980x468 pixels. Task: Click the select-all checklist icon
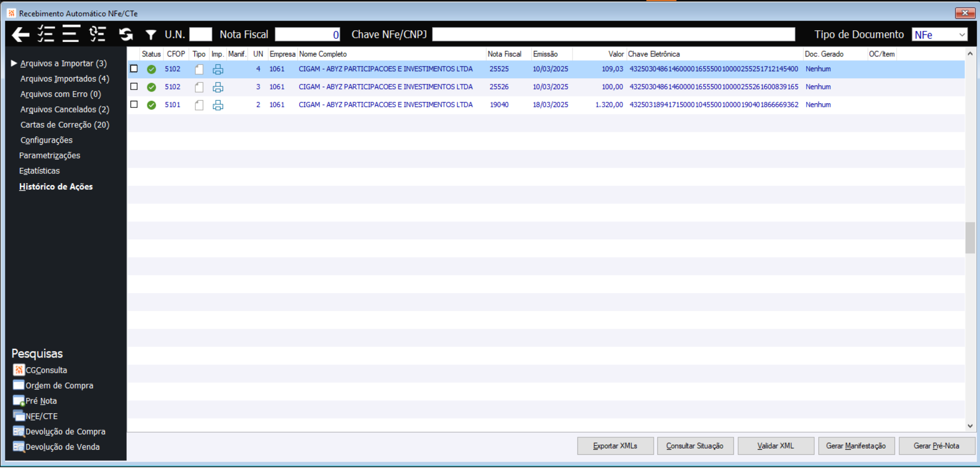[46, 34]
